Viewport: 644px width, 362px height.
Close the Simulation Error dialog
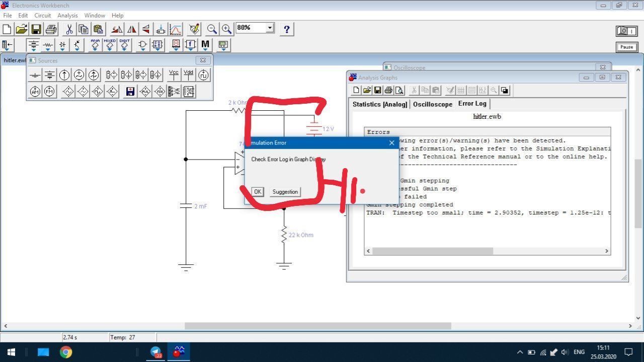coord(392,143)
